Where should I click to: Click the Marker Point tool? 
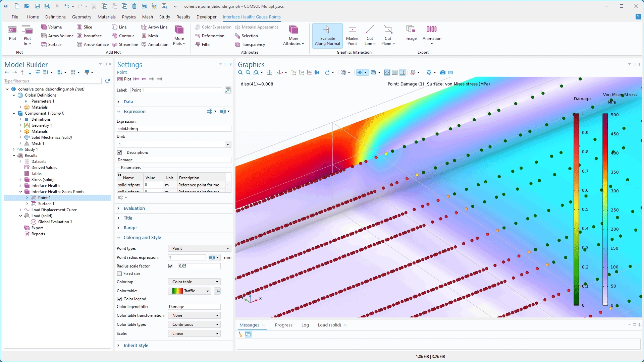pyautogui.click(x=352, y=36)
